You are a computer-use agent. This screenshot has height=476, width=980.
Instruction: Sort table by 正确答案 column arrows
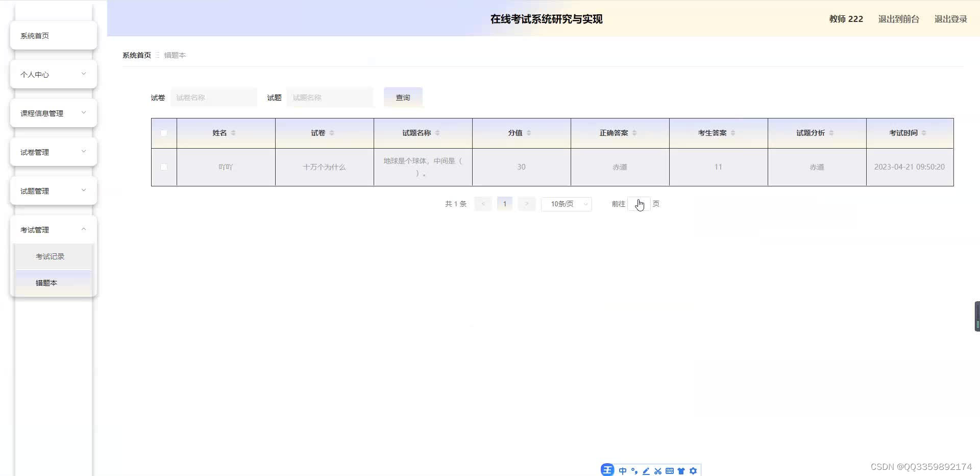pyautogui.click(x=634, y=133)
